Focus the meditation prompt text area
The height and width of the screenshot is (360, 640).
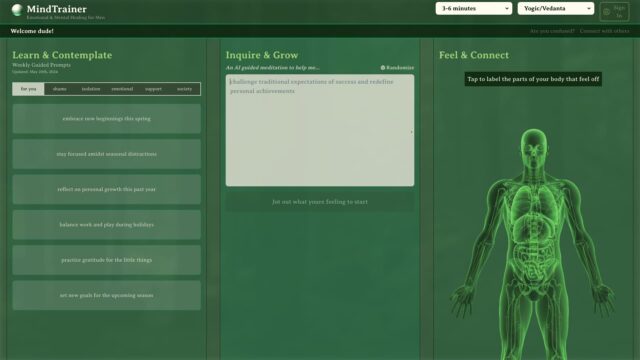click(320, 130)
